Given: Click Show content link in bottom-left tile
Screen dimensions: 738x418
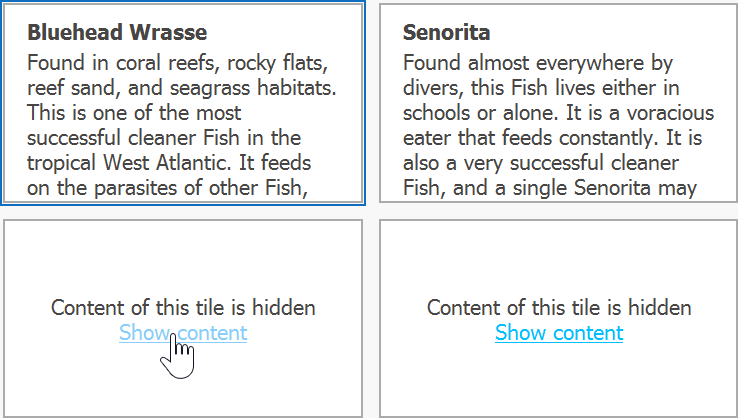Looking at the screenshot, I should coord(183,333).
